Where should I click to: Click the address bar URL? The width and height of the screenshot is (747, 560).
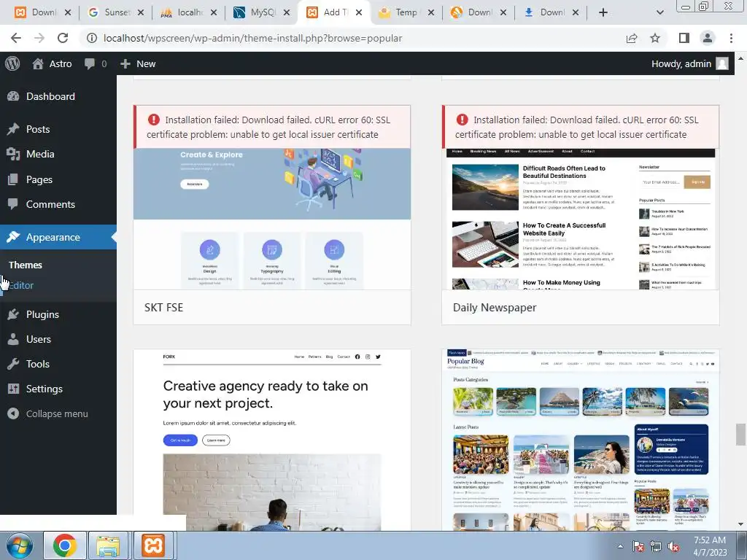[x=253, y=38]
